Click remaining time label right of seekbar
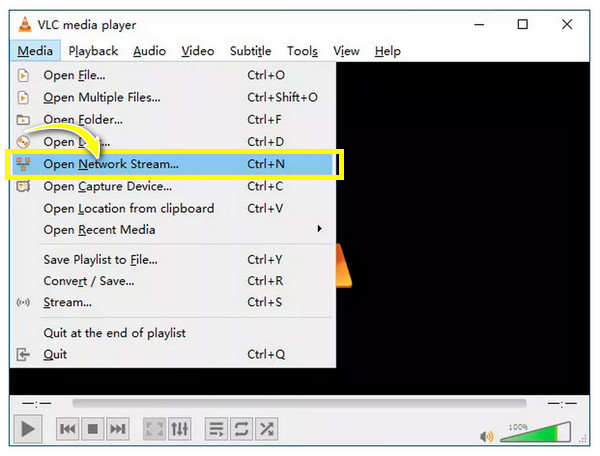 (562, 403)
